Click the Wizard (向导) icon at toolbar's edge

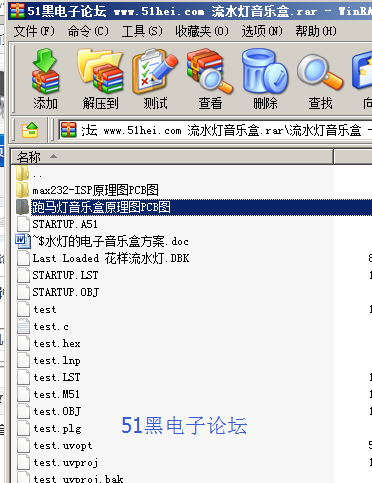click(x=363, y=79)
